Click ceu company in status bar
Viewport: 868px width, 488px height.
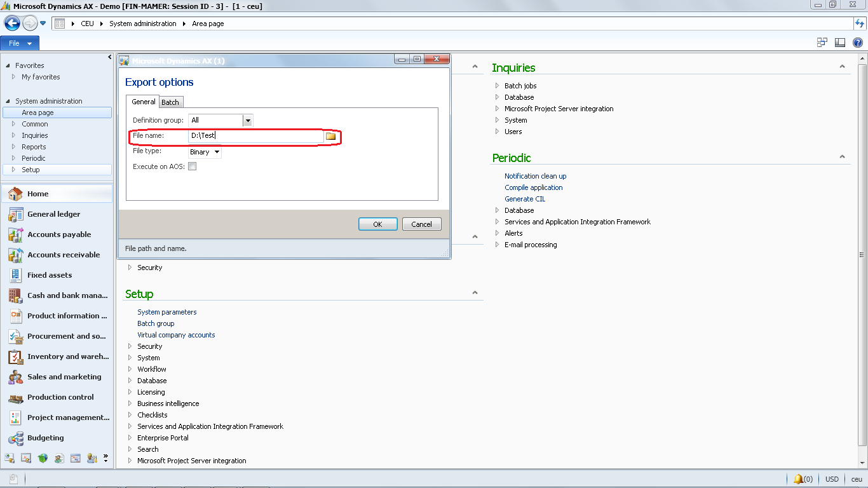[x=857, y=479]
